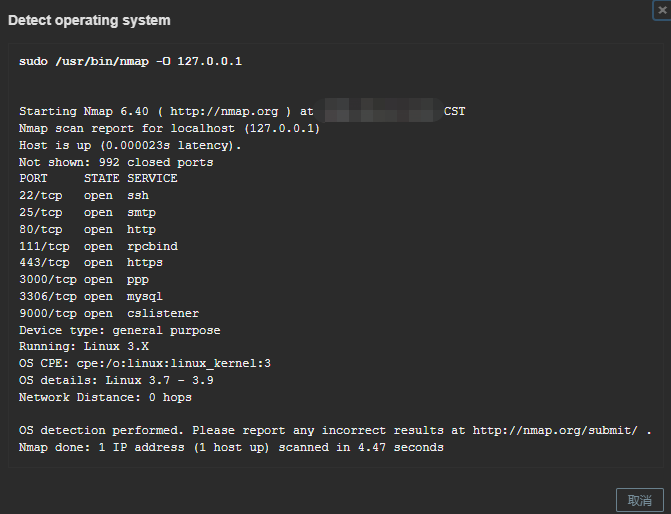Click the sudo nmap -O command line
Image resolution: width=671 pixels, height=514 pixels.
[x=131, y=62]
